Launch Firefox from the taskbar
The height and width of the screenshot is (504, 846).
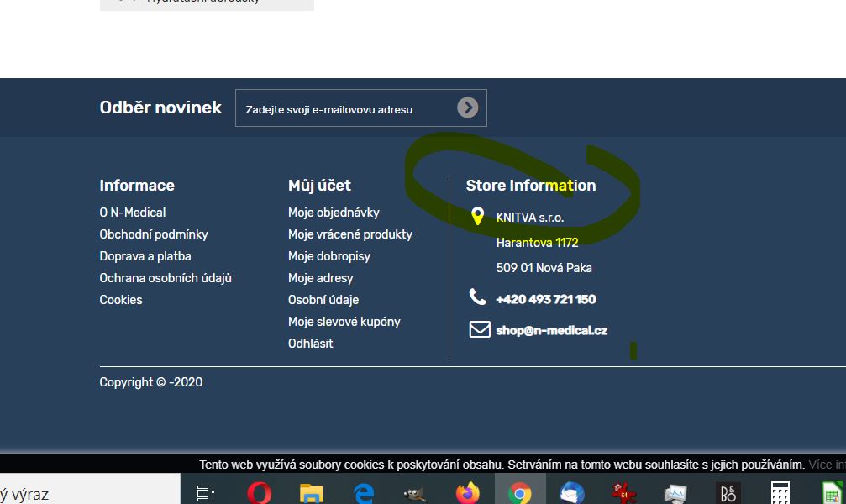click(x=467, y=492)
